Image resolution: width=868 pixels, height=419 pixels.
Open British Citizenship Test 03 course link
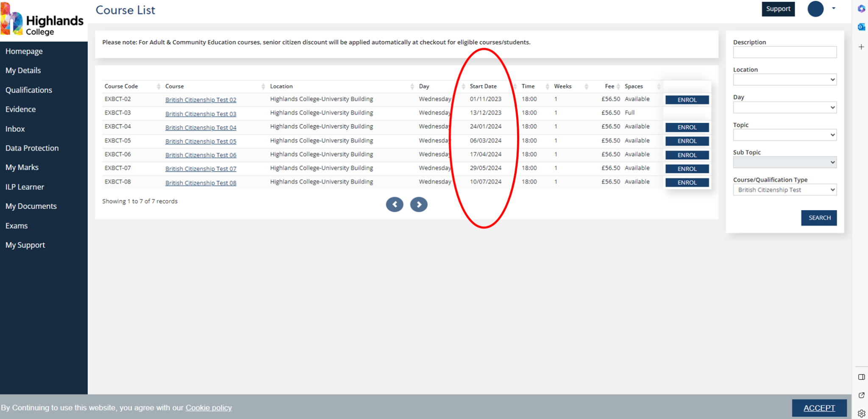click(x=201, y=114)
